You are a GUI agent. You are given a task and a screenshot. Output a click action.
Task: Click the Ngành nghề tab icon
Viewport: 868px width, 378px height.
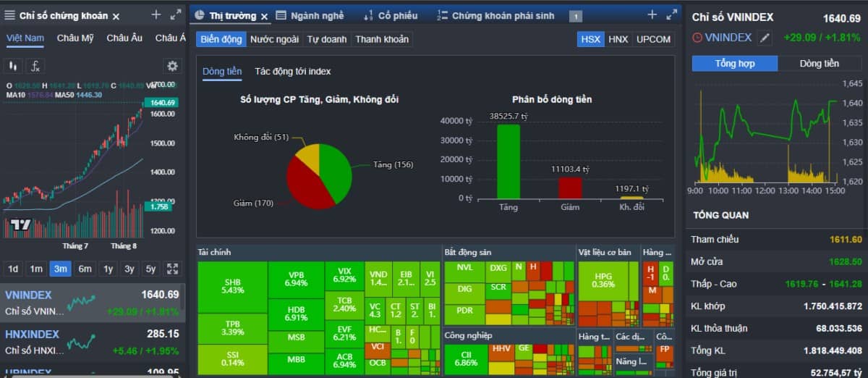[281, 15]
